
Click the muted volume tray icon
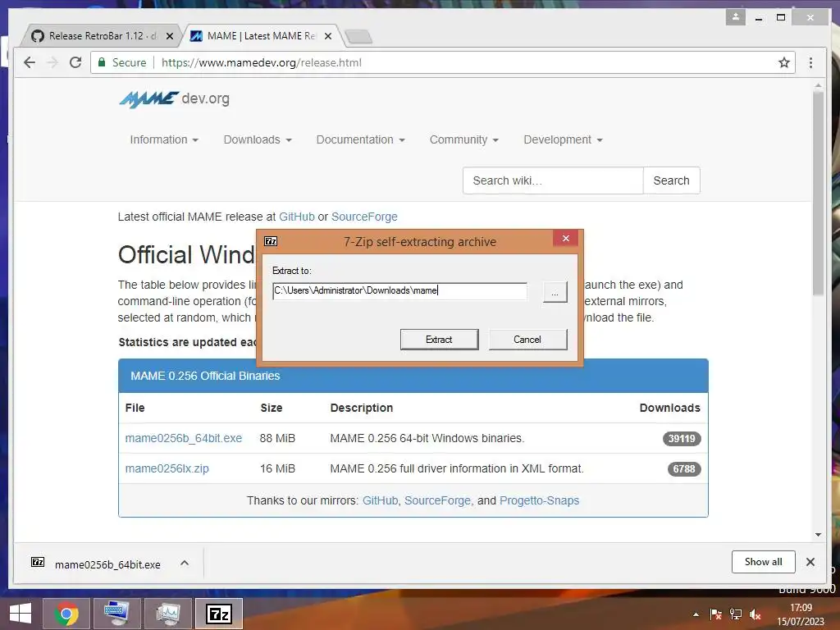756,614
